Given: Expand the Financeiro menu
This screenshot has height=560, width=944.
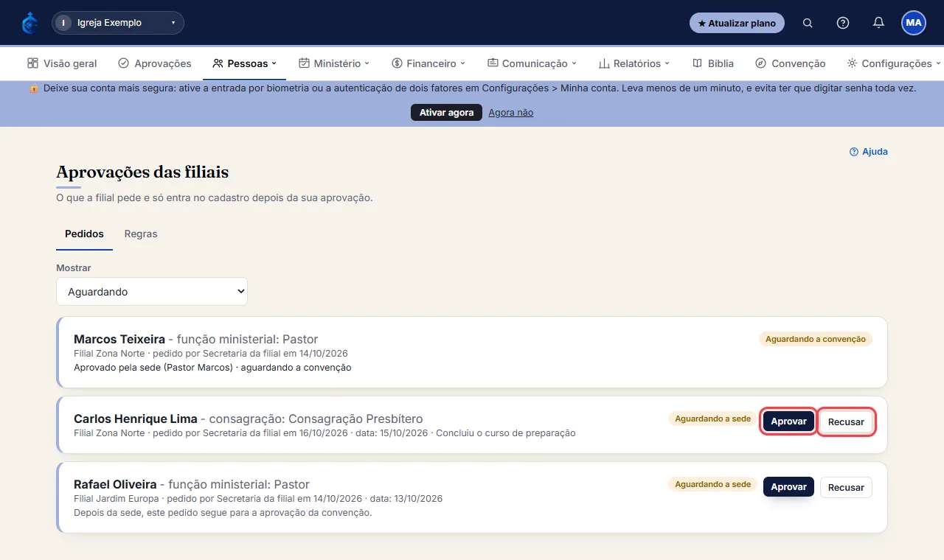Looking at the screenshot, I should 428,63.
